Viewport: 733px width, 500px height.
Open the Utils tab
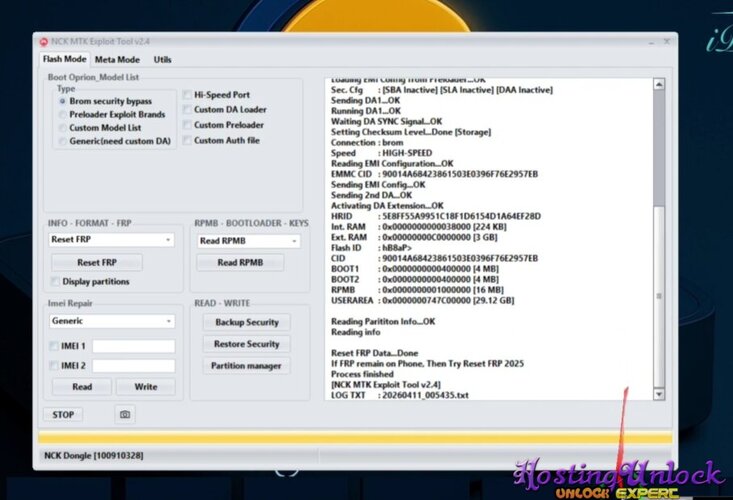162,60
